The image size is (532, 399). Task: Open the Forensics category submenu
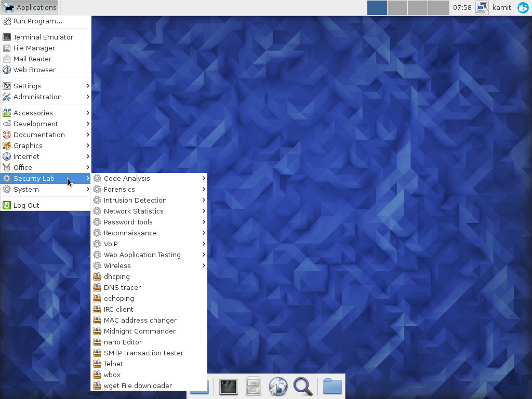coord(119,189)
